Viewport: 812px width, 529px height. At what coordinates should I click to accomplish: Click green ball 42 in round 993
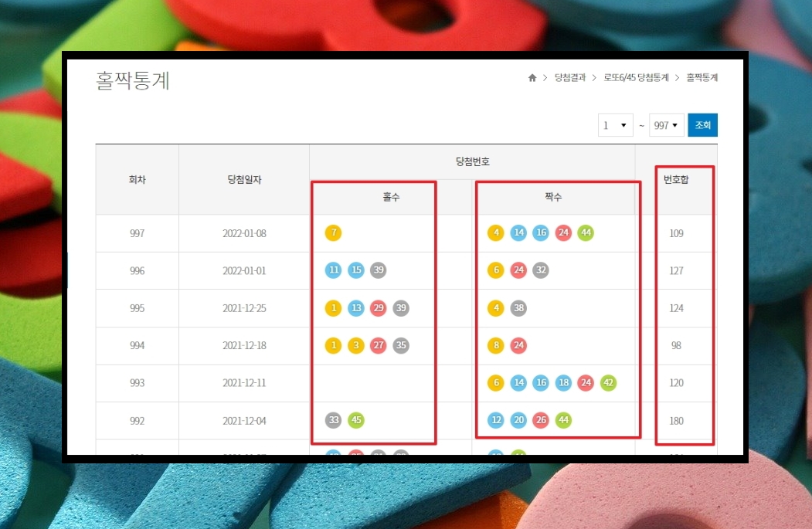click(x=608, y=383)
